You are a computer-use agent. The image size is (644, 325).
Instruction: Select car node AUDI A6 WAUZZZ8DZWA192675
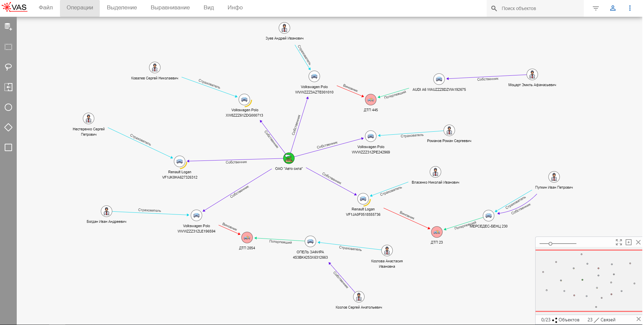439,79
